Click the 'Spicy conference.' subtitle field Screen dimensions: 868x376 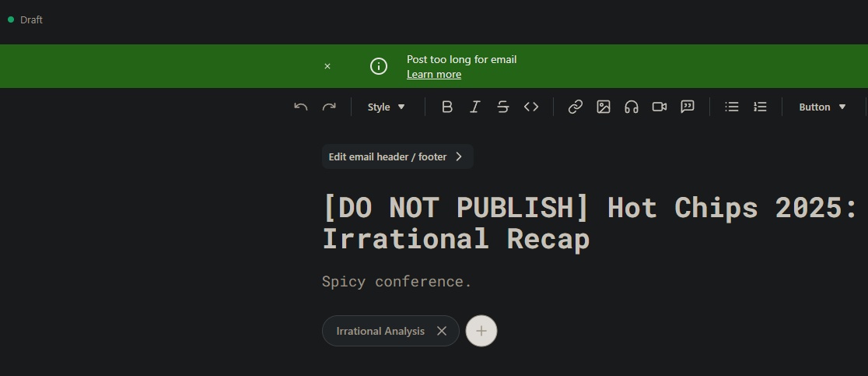[397, 281]
